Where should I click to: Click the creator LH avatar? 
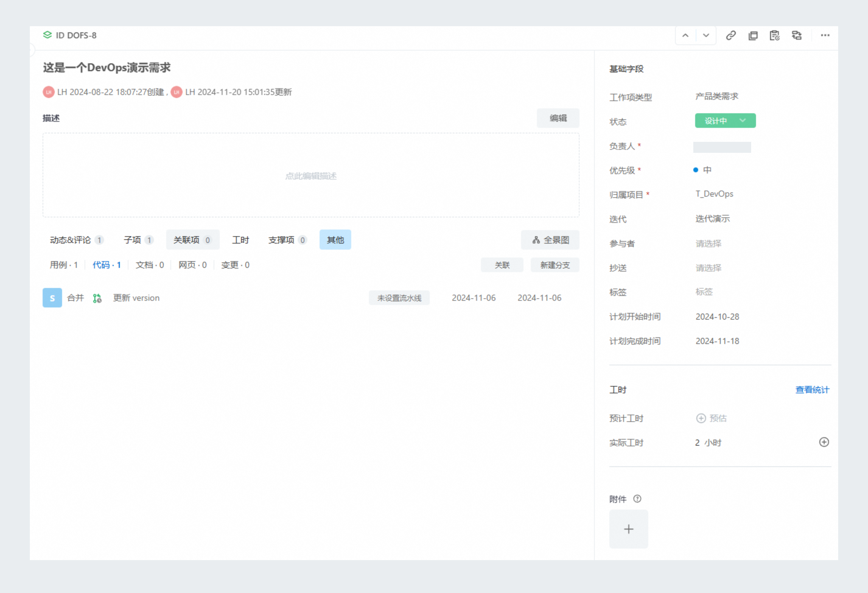(x=49, y=92)
